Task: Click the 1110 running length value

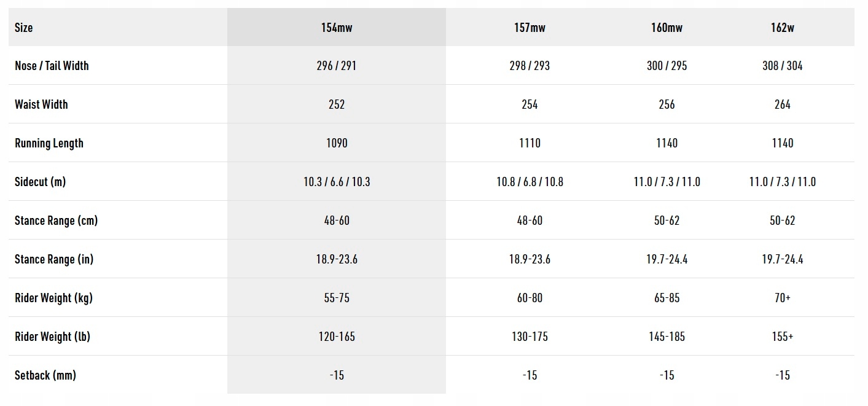Action: 530,143
